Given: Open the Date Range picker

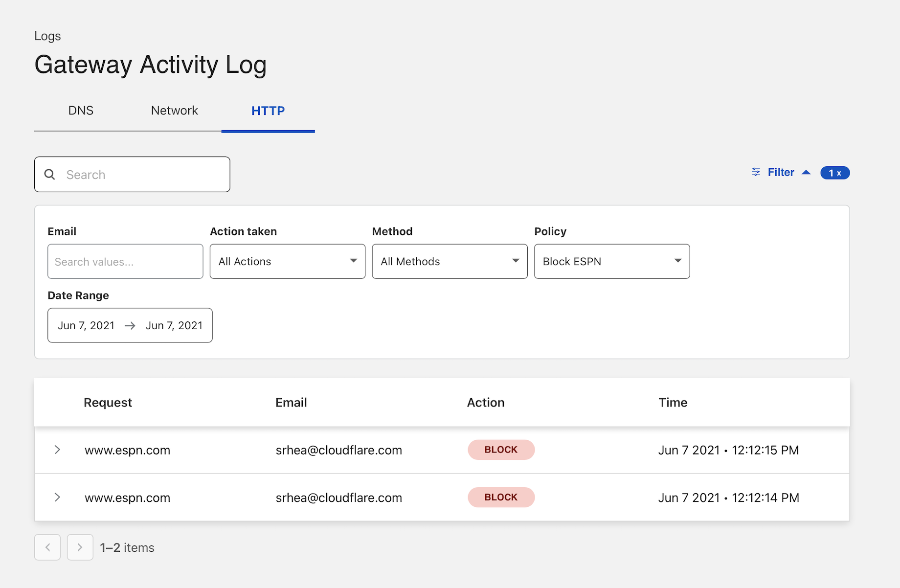Looking at the screenshot, I should [x=130, y=325].
